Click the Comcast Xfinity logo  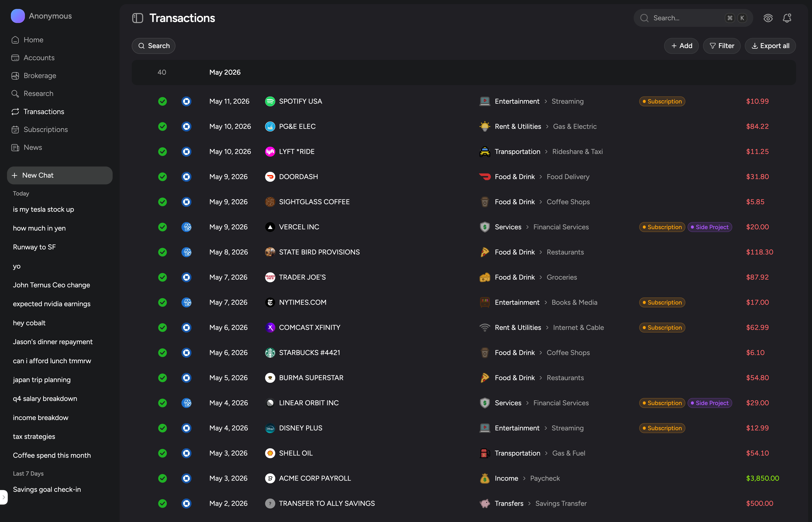(x=270, y=327)
